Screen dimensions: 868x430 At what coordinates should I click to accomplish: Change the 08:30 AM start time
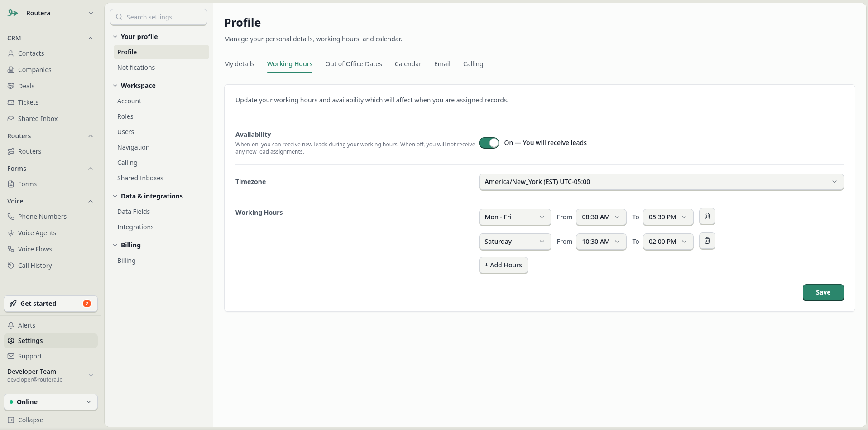(x=601, y=217)
